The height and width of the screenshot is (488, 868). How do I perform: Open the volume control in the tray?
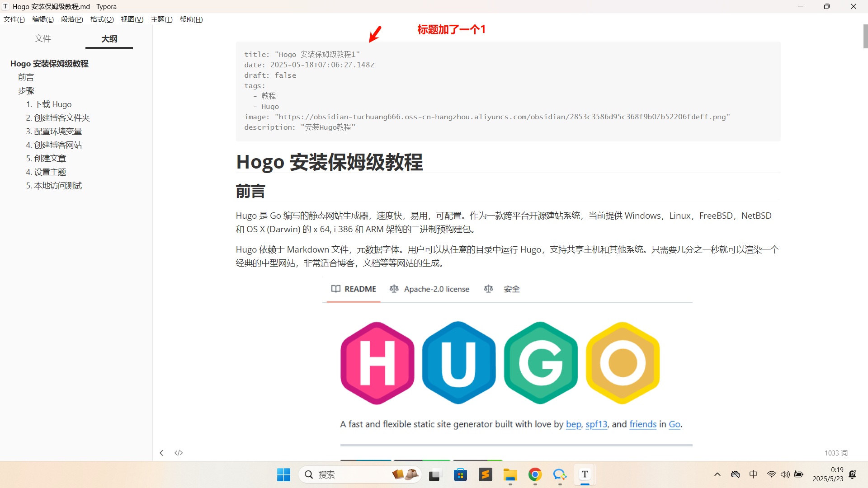[x=785, y=474]
